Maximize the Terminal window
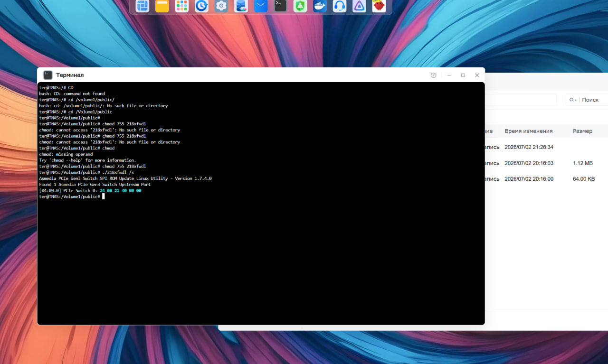The width and height of the screenshot is (608, 364). [x=463, y=75]
